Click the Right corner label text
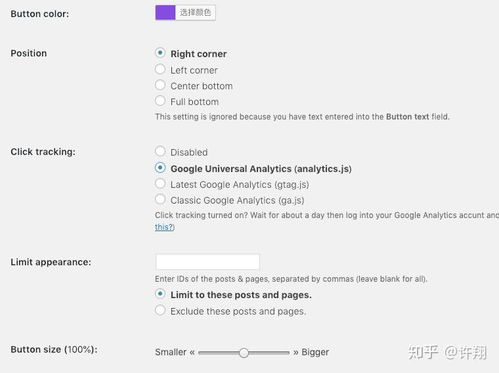Image resolution: width=499 pixels, height=373 pixels. click(x=199, y=54)
